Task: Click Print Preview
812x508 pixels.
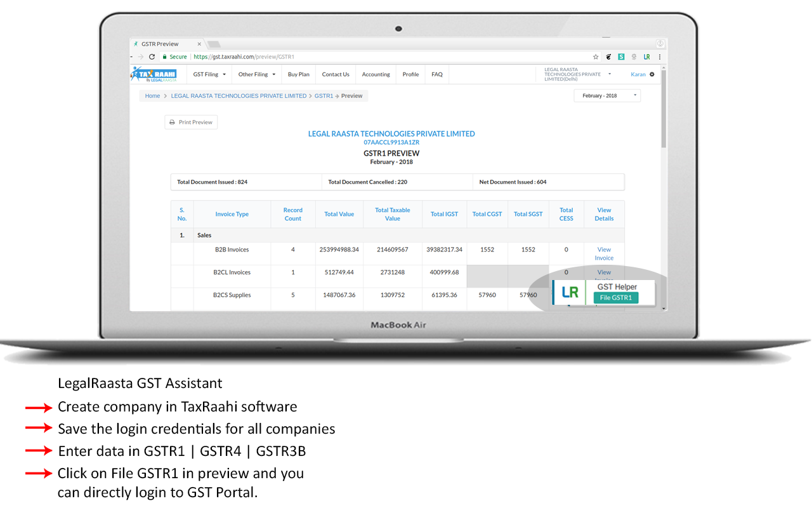Action: pyautogui.click(x=191, y=122)
